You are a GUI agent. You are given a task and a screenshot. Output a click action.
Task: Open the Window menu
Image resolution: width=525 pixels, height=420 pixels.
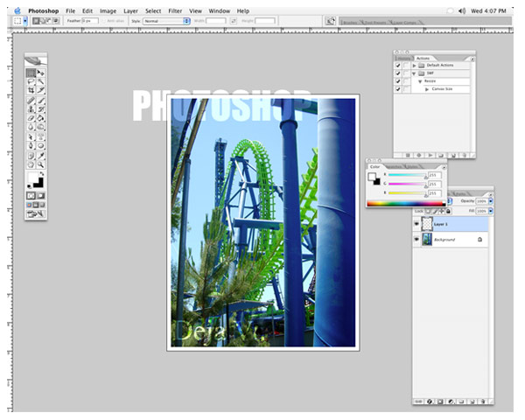pos(220,11)
